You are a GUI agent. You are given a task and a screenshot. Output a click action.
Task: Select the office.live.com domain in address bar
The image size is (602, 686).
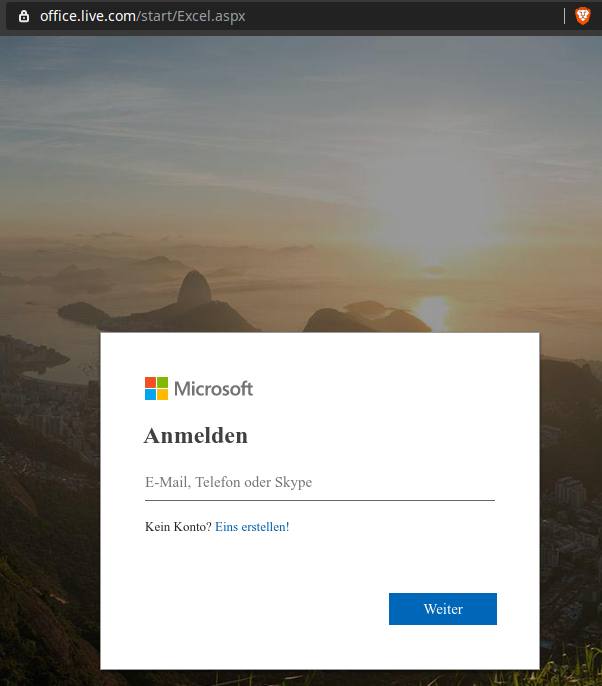pos(88,16)
